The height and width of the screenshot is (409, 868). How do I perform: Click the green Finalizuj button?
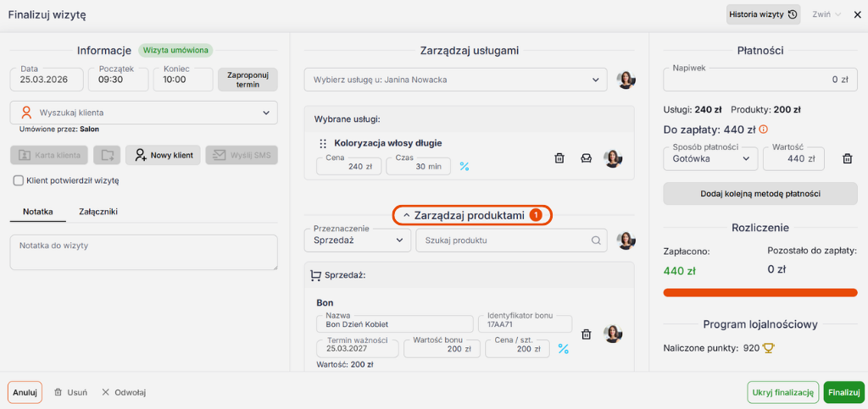(843, 392)
